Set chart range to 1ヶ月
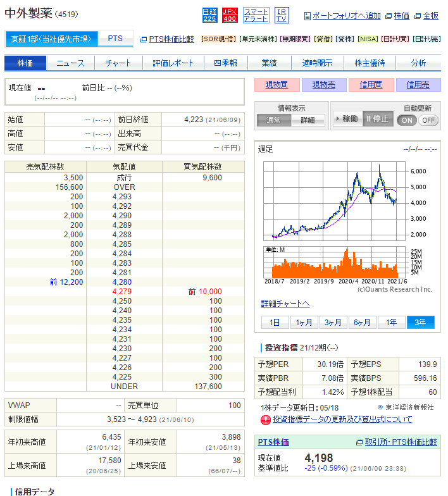The image size is (448, 496). (x=304, y=323)
